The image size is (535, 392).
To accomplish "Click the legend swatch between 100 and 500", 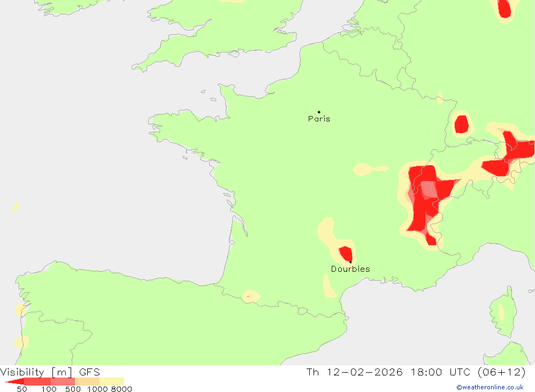I will coord(63,382).
